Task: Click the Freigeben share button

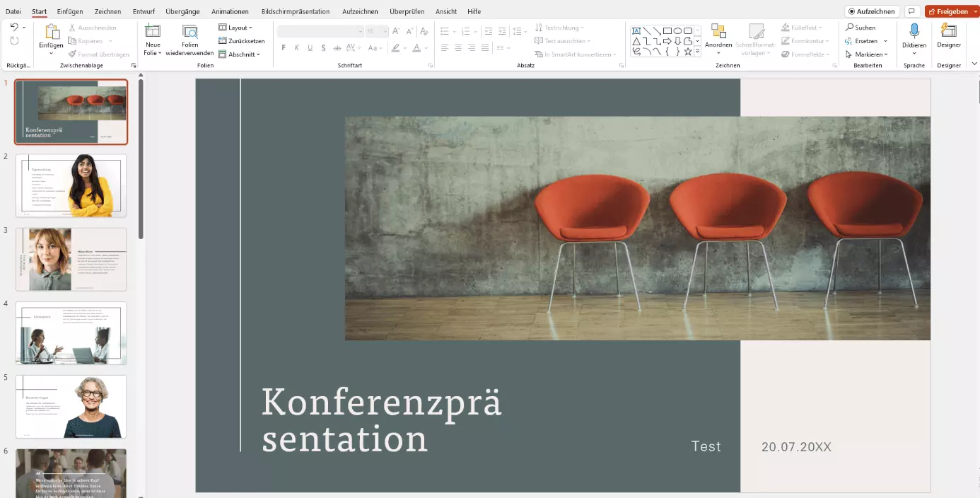Action: pos(947,11)
